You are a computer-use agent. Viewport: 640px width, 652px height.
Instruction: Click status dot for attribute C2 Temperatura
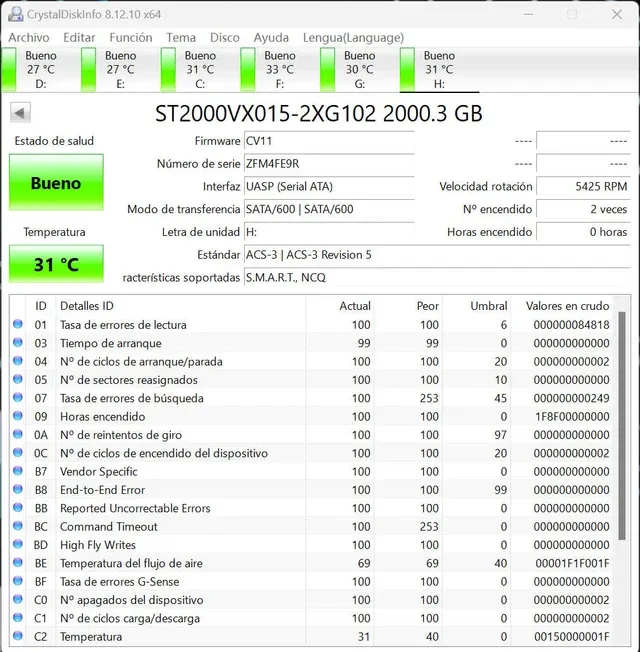pyautogui.click(x=18, y=636)
